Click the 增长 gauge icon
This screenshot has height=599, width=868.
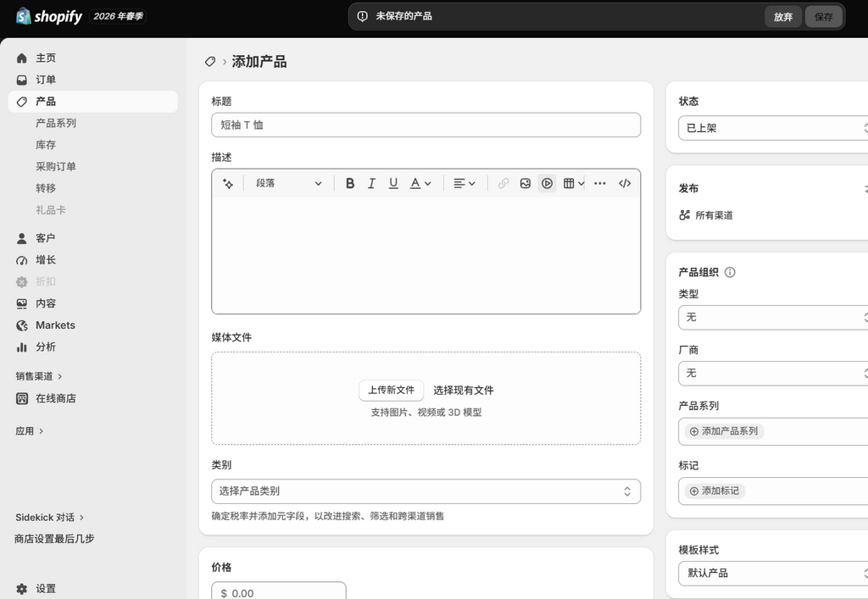(x=21, y=260)
